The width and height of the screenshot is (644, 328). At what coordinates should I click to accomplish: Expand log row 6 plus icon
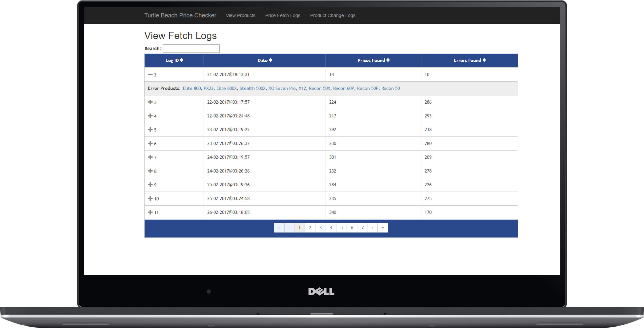(x=150, y=143)
